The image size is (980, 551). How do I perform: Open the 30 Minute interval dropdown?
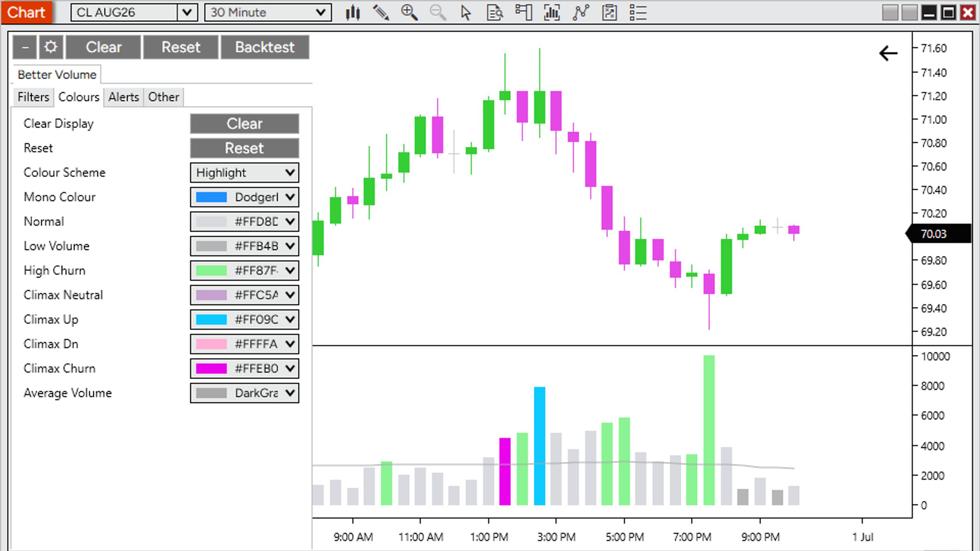(268, 13)
